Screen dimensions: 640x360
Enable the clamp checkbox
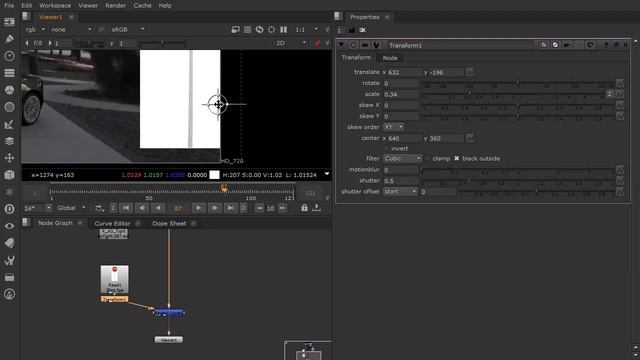pos(427,158)
